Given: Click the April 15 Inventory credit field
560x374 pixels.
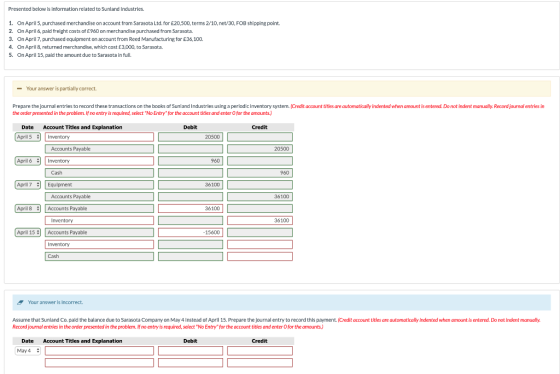Looking at the screenshot, I should pos(260,244).
